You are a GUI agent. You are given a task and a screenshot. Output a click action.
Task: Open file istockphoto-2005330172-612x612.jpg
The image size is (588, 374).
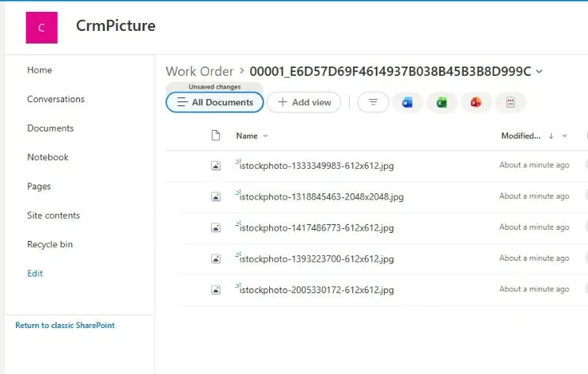317,290
